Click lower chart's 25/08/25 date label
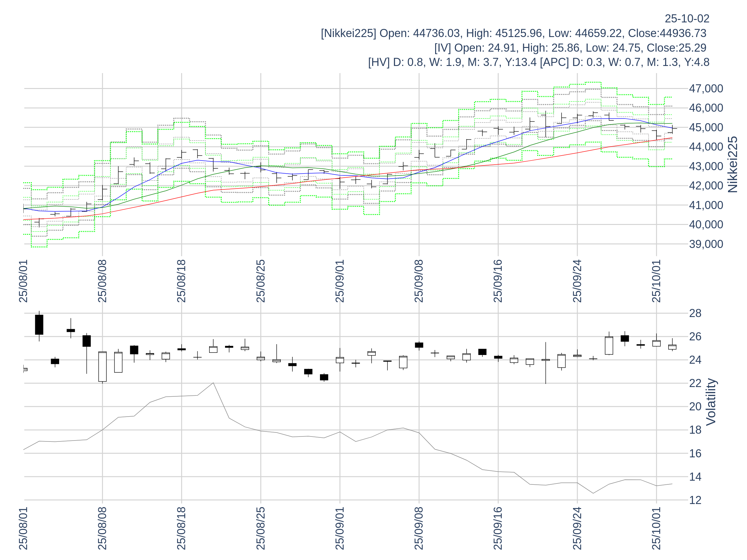The image size is (747, 560). pyautogui.click(x=261, y=528)
